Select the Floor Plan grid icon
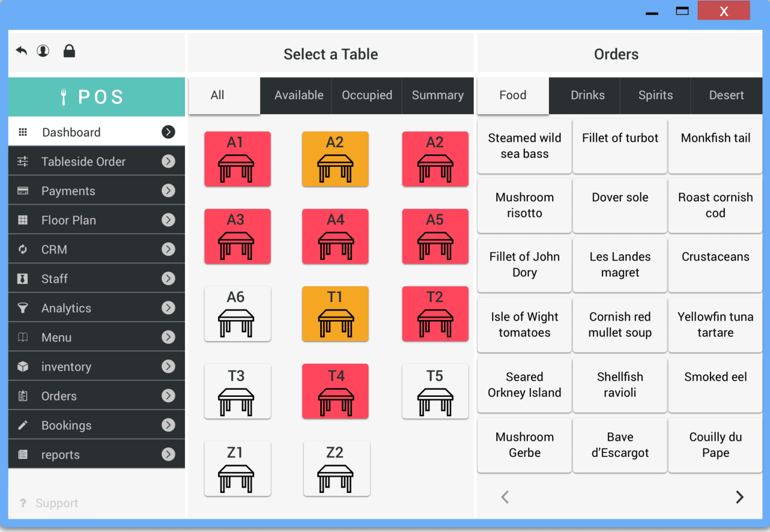770x532 pixels. pyautogui.click(x=23, y=220)
